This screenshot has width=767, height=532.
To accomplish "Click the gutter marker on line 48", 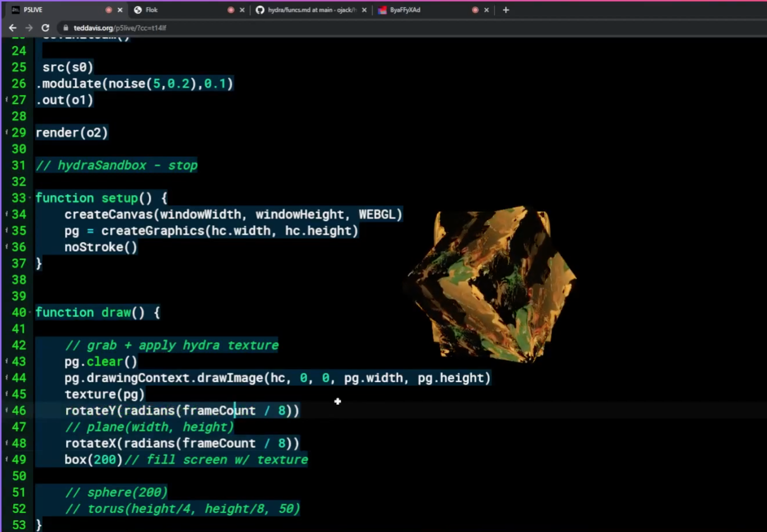I will [x=7, y=443].
